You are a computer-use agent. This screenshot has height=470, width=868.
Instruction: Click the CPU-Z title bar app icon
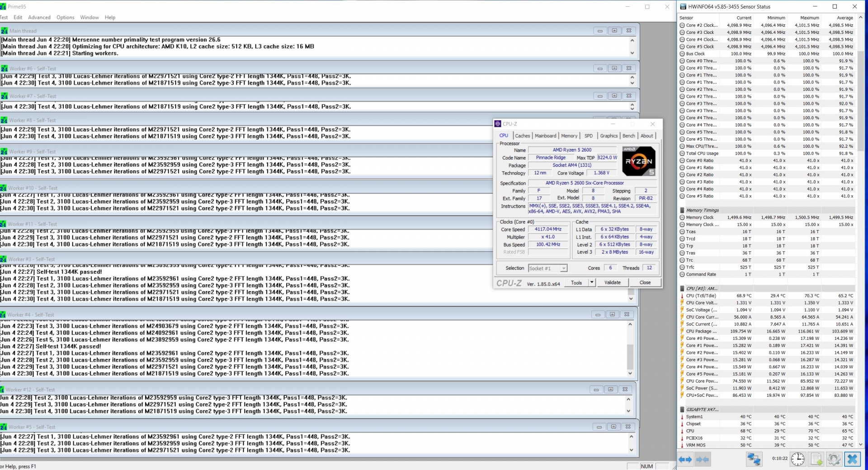click(498, 124)
